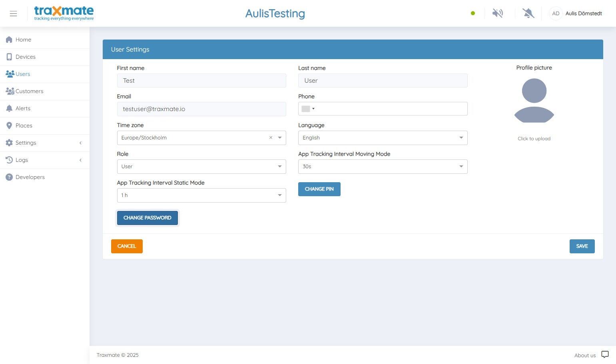Click the Developers question mark icon
The height and width of the screenshot is (364, 616).
click(x=9, y=177)
